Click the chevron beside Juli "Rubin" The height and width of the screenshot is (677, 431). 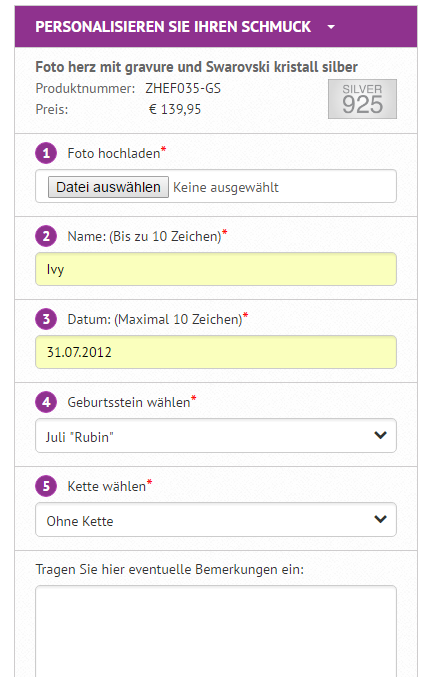(380, 435)
